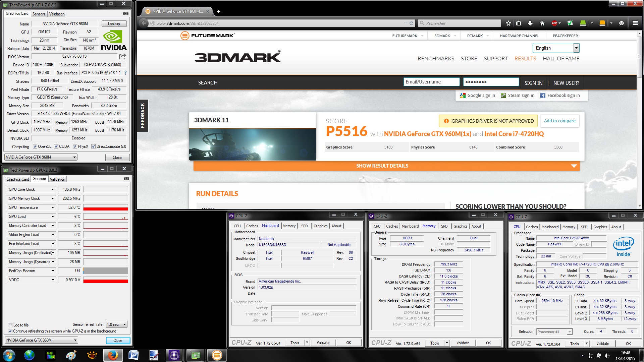Open Windows Start menu orb

point(9,355)
